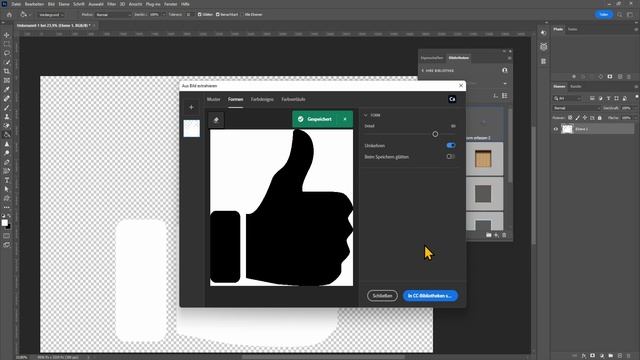
Task: Click In CC-Bibliotheken speichern button
Action: (430, 296)
